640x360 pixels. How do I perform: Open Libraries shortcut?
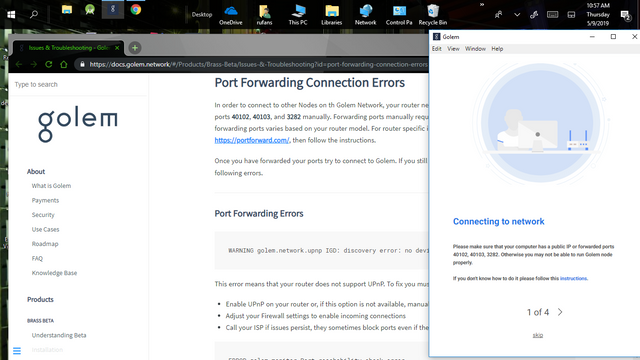[331, 15]
